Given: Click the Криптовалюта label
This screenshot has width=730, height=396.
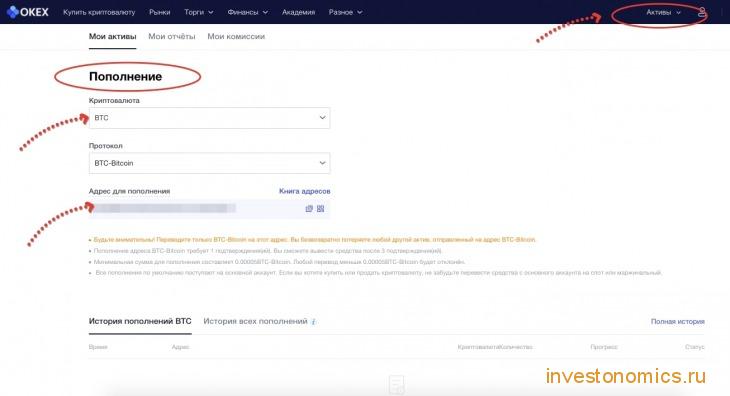Looking at the screenshot, I should (114, 101).
